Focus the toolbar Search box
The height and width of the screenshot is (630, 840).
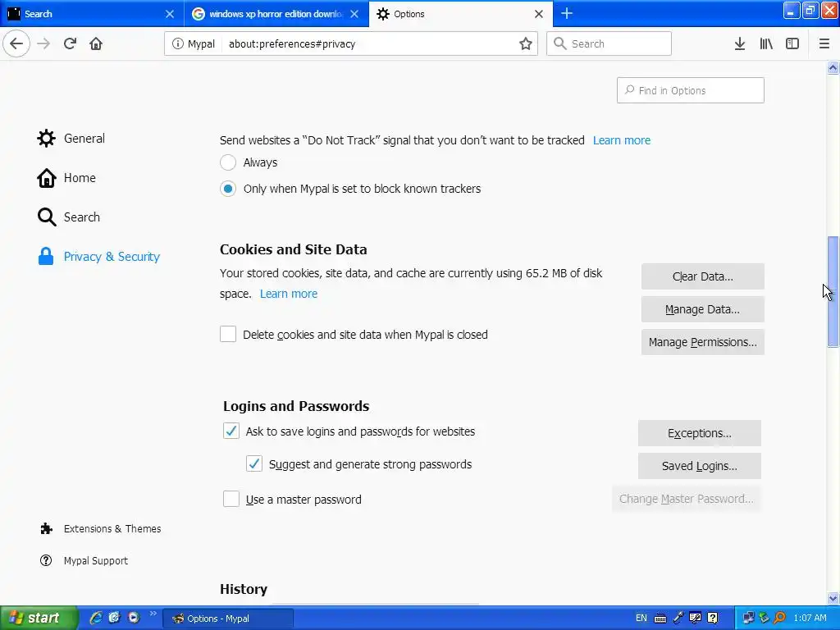[x=609, y=44]
